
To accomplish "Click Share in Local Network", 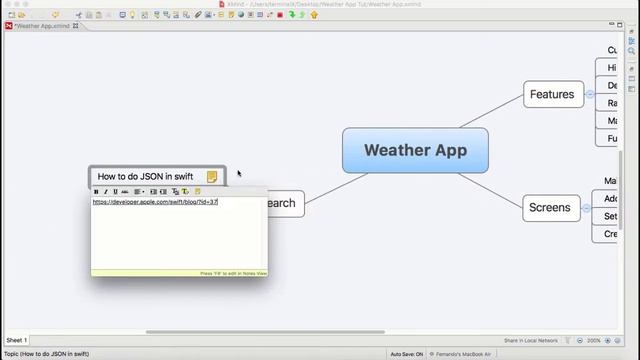I will point(531,340).
